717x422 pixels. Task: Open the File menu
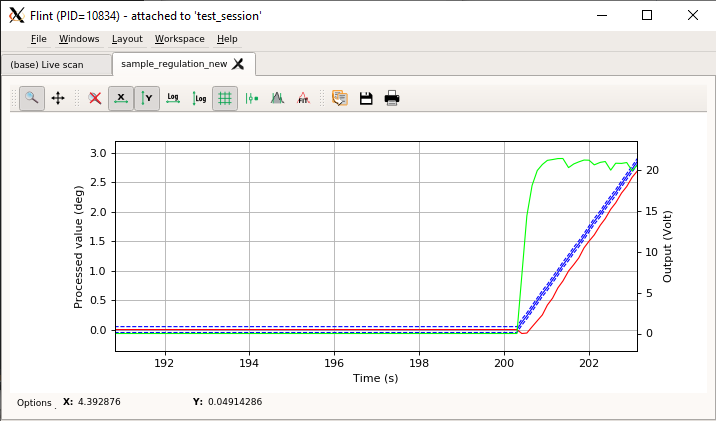coord(38,39)
